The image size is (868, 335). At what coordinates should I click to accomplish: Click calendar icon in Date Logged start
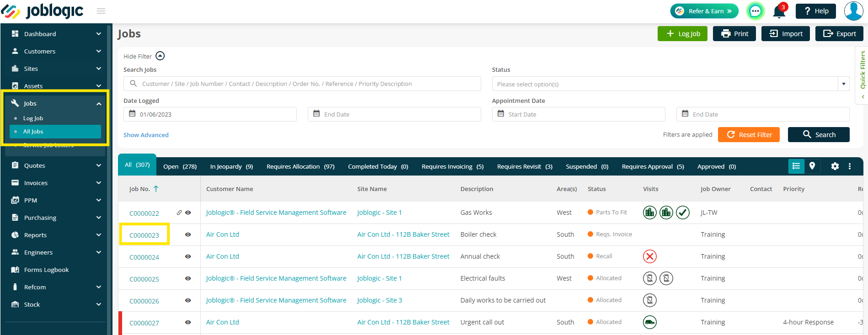(132, 114)
